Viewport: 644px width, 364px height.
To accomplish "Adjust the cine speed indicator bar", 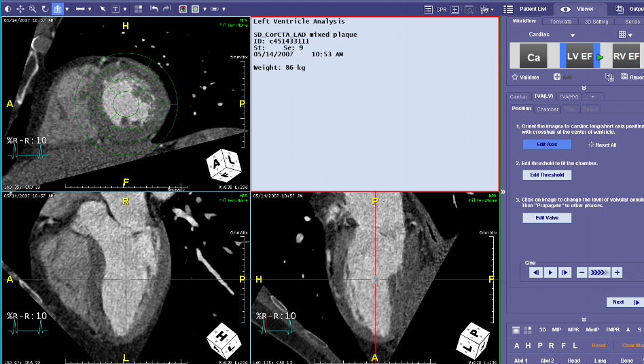I will tap(599, 272).
